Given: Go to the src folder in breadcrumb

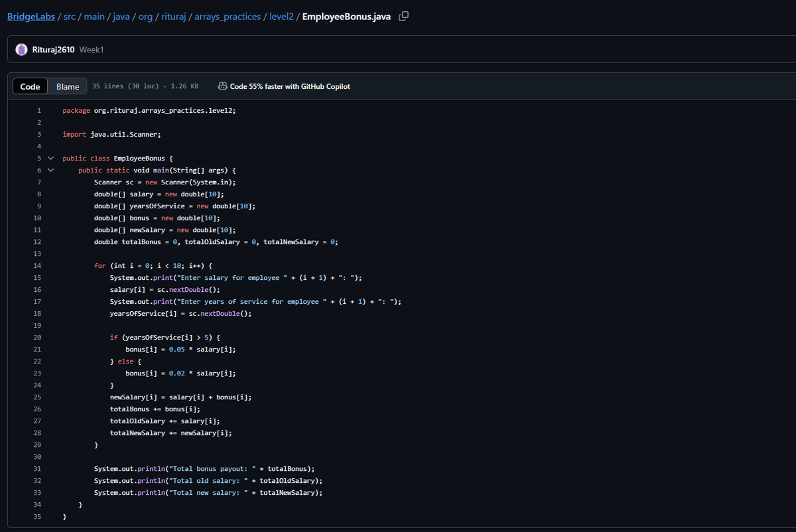Looking at the screenshot, I should (69, 17).
